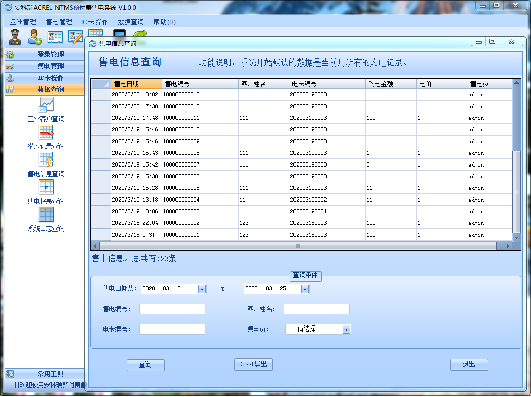Screen dimensions: 531x397
Task: Click the police officer toolbar icon
Action: coord(15,37)
